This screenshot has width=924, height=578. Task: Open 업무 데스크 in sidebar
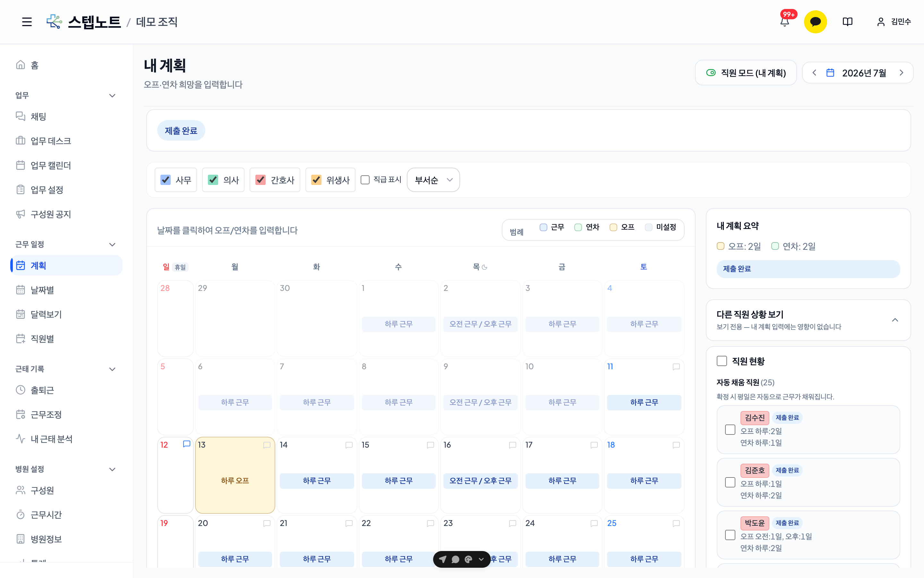coord(66,141)
